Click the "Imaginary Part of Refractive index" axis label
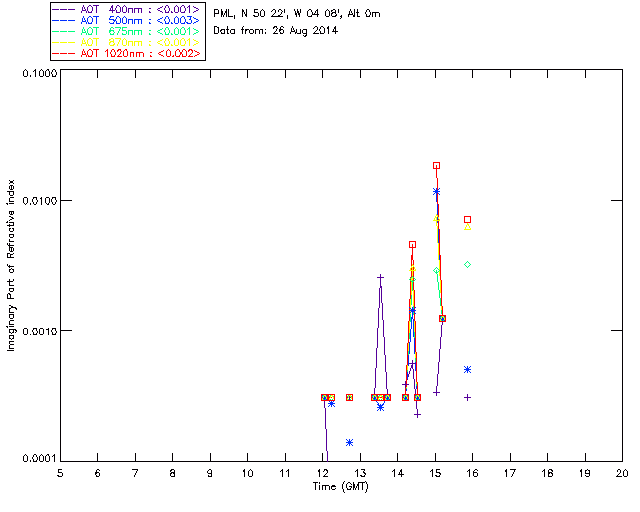Image resolution: width=640 pixels, height=512 pixels. coord(11,265)
